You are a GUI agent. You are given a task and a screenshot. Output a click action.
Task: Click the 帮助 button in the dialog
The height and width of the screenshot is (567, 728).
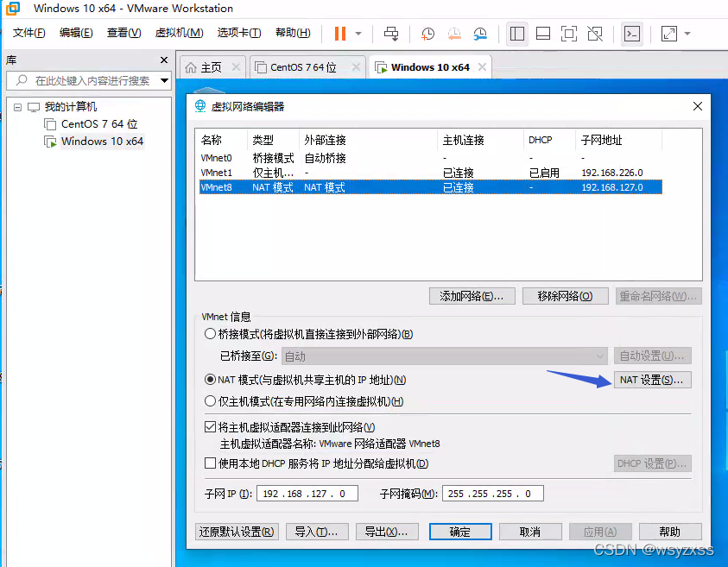click(x=670, y=532)
